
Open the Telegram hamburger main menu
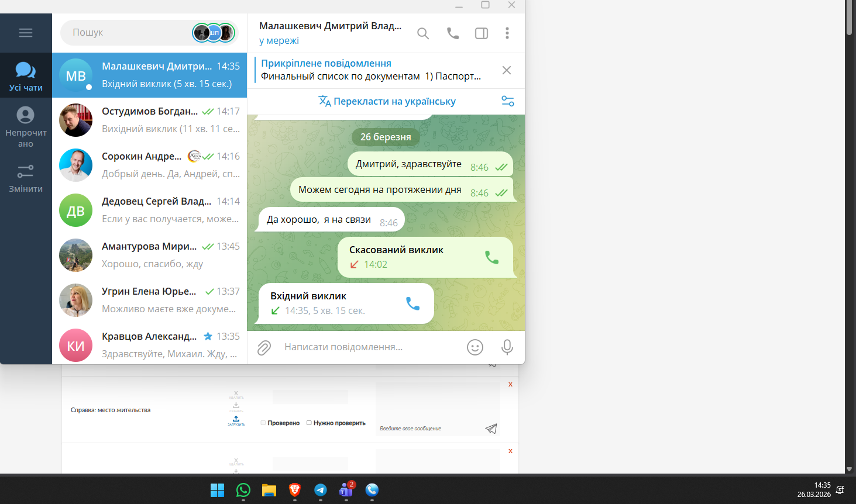26,33
